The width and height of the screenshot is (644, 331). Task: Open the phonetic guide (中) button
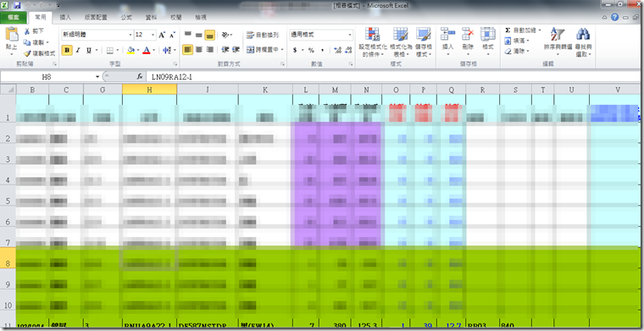click(166, 50)
